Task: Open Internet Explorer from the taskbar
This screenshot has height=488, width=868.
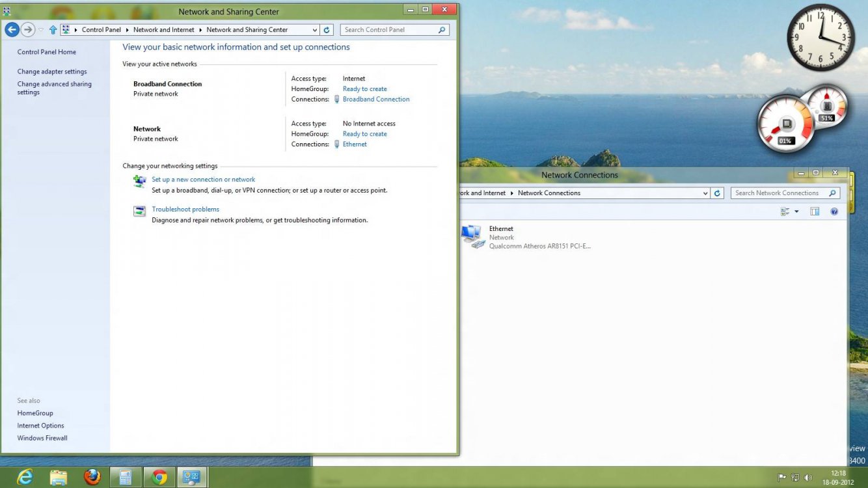Action: 25,478
